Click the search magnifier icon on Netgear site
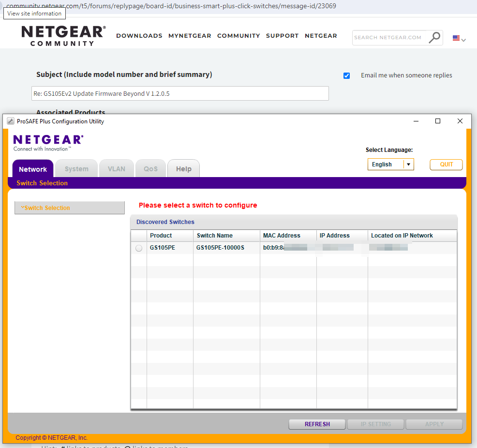 click(x=435, y=37)
